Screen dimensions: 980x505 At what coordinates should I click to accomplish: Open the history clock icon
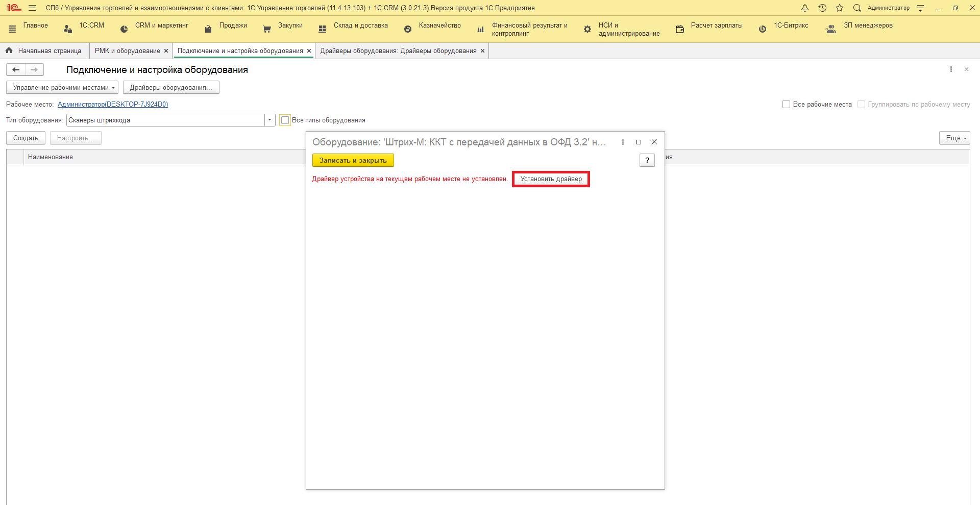(822, 8)
